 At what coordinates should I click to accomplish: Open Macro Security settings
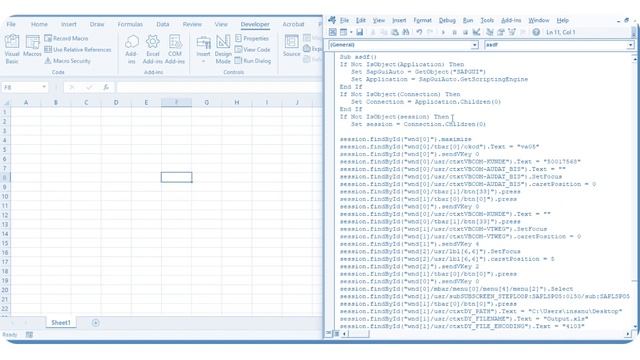coord(67,61)
